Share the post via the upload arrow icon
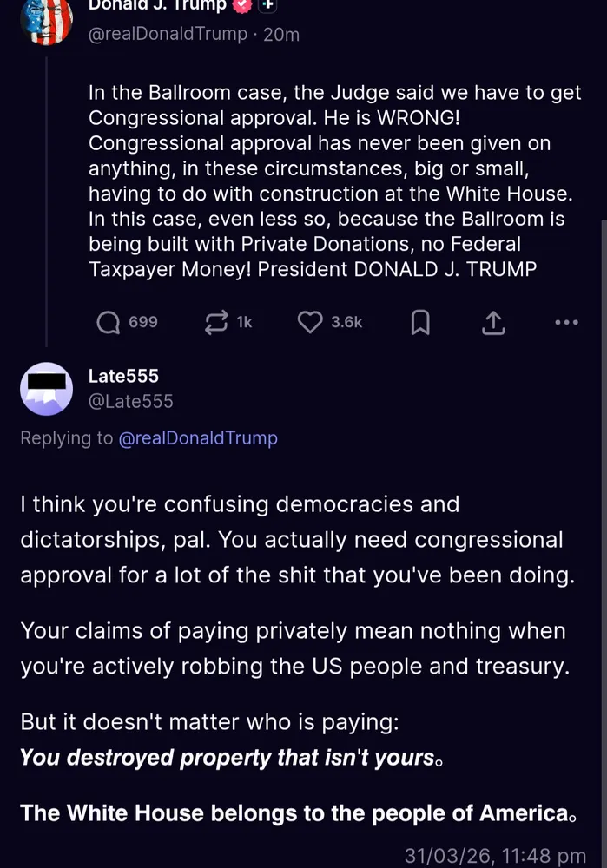 click(492, 323)
